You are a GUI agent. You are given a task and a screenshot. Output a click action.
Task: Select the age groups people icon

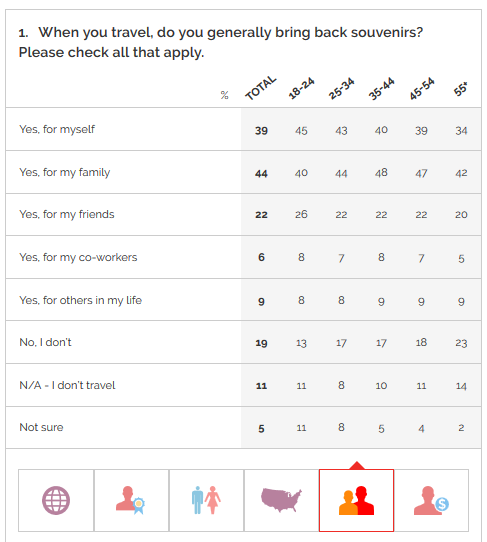pyautogui.click(x=356, y=500)
